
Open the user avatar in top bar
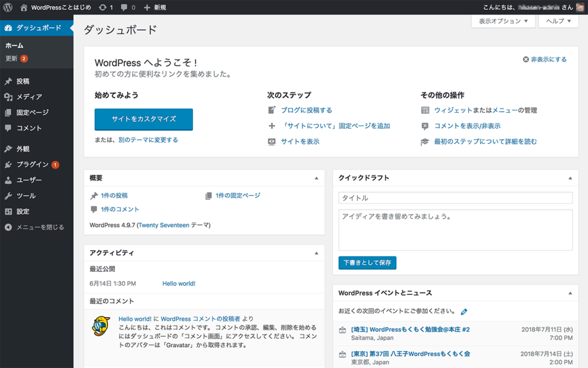[580, 7]
